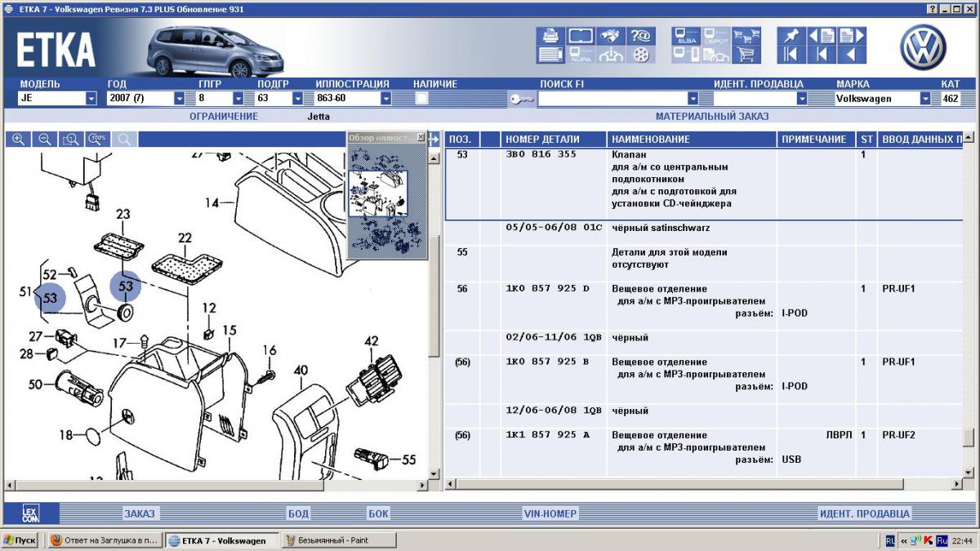Select part 1K0 857 925 D

click(547, 289)
